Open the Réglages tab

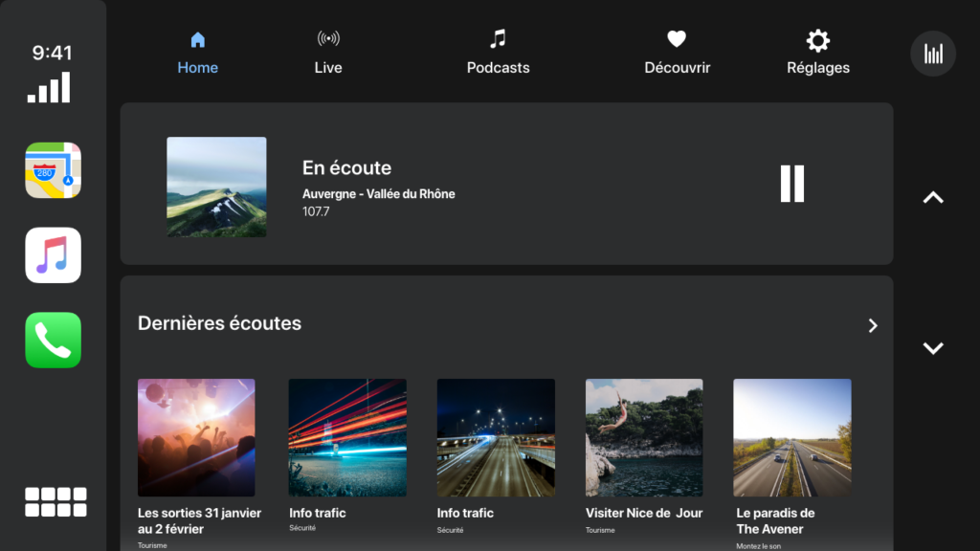[817, 53]
